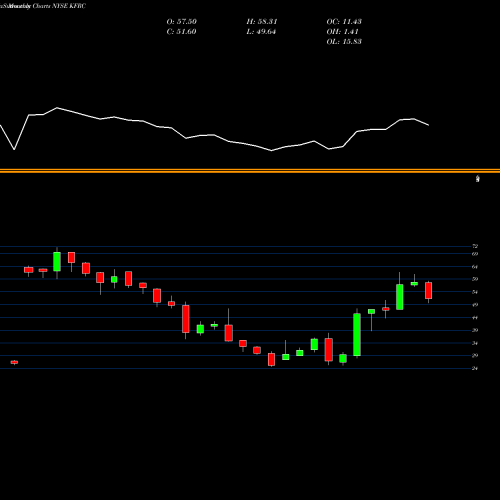Click the 72 price axis label

475,246
